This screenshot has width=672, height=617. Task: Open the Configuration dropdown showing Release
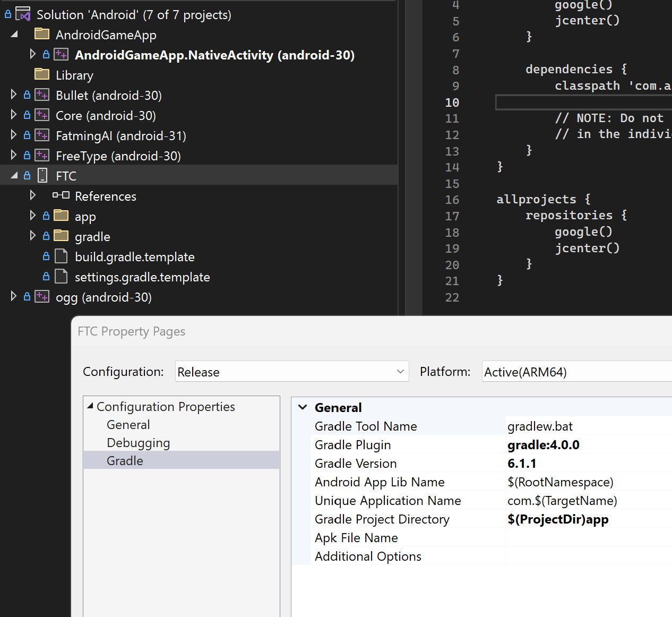292,372
